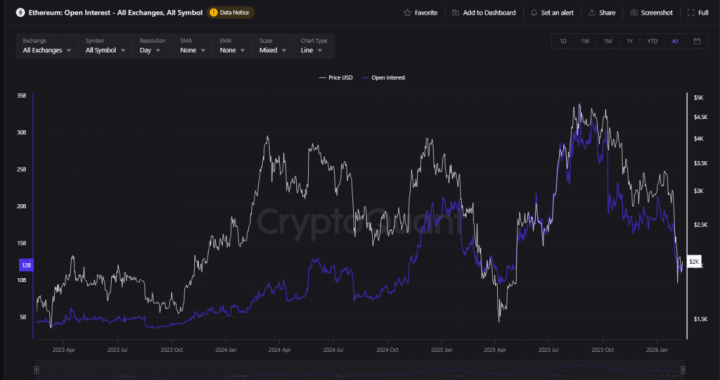This screenshot has width=720, height=380.
Task: Click the Ethereum logo icon
Action: pyautogui.click(x=20, y=13)
